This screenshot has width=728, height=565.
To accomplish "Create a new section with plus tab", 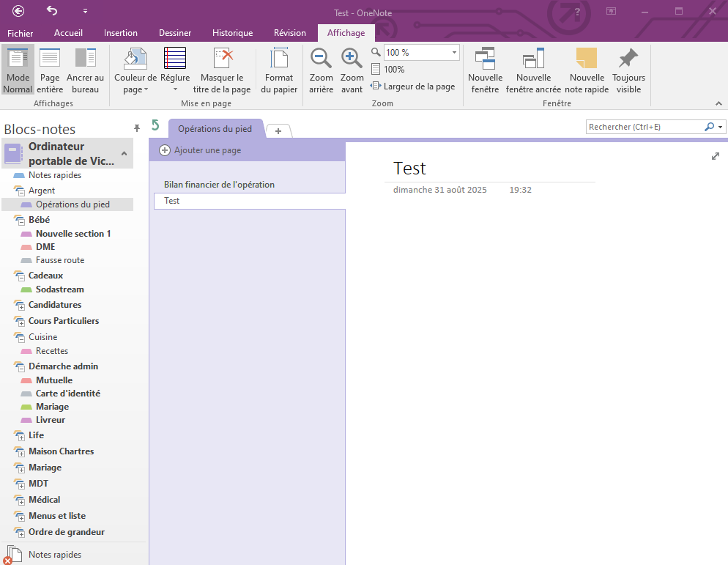I will tap(278, 131).
